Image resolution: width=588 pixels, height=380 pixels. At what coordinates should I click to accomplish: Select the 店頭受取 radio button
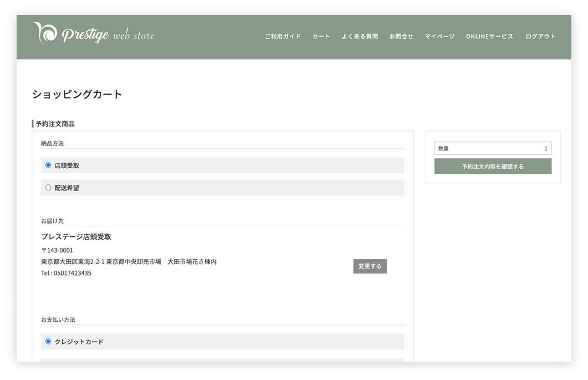48,165
